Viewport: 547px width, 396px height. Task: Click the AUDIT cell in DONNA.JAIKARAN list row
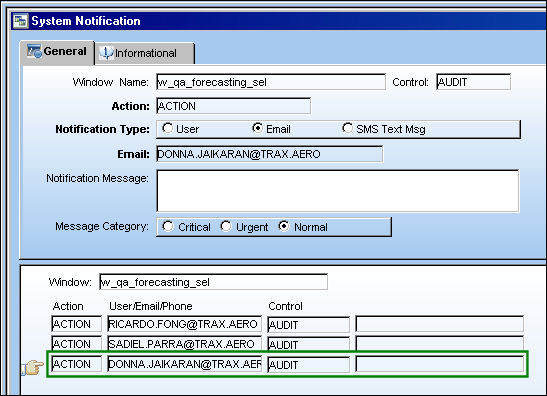308,365
